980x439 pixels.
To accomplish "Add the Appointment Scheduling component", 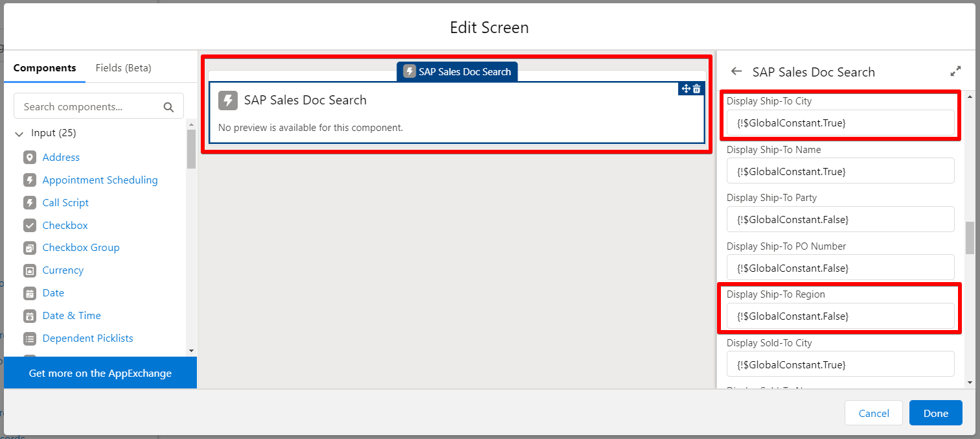I will coord(100,180).
